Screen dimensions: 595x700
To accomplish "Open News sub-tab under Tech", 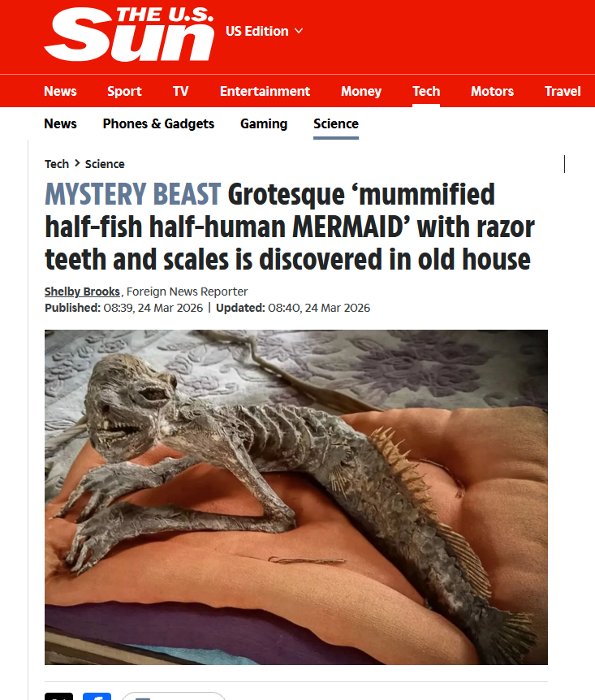I will pos(60,123).
